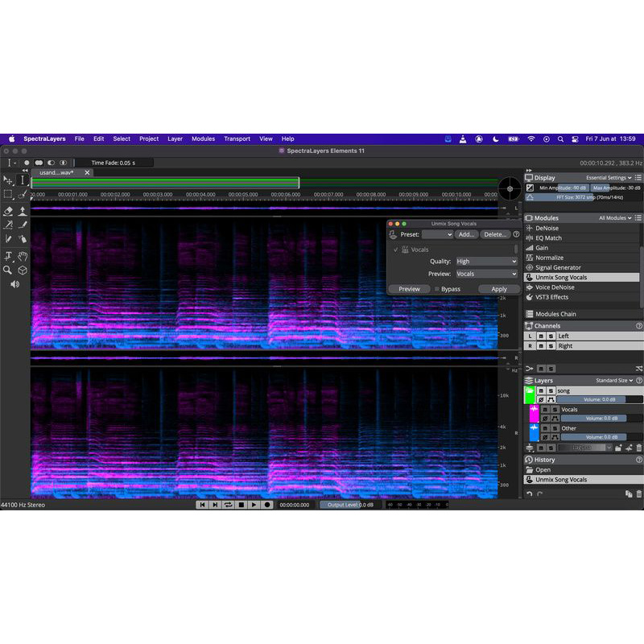Image resolution: width=644 pixels, height=644 pixels.
Task: Open the Layer menu
Action: [x=175, y=138]
